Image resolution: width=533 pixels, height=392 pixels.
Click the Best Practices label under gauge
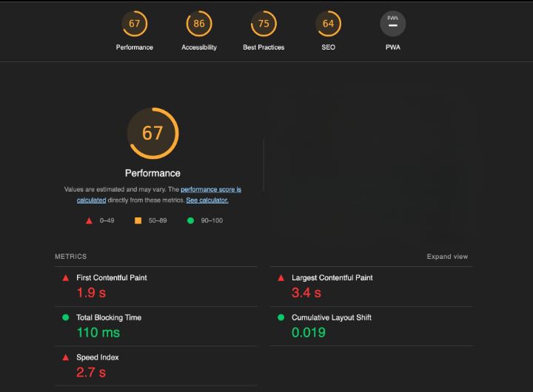click(x=264, y=47)
